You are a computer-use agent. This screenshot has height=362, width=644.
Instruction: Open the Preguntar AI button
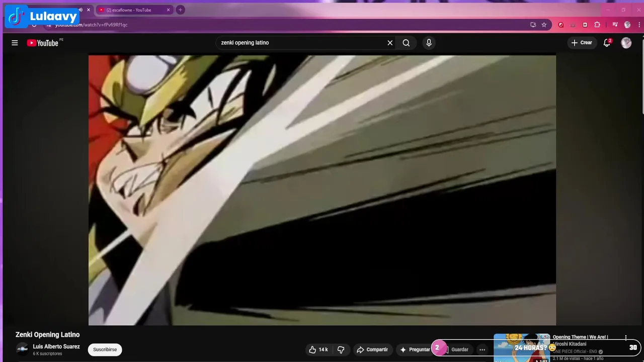coord(415,349)
